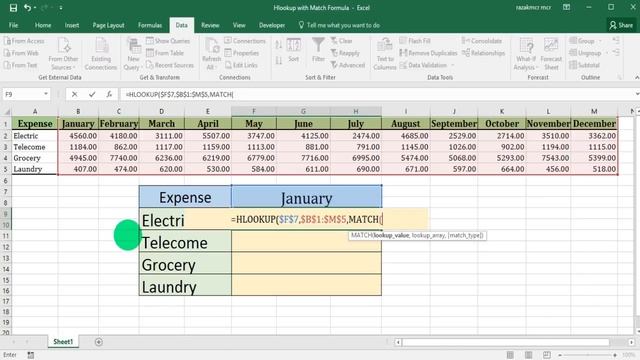
Task: Click Remove Duplicates button
Action: tap(428, 53)
